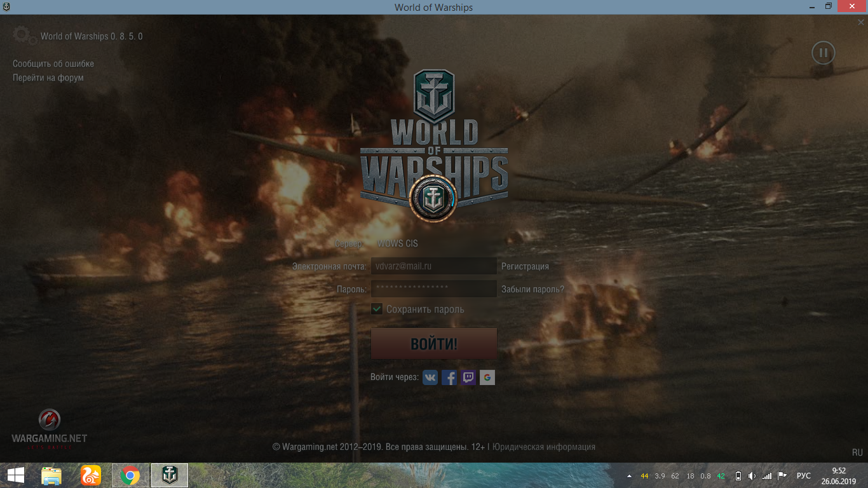This screenshot has width=868, height=488.
Task: Open Сообщить об ошибке link
Action: [53, 64]
